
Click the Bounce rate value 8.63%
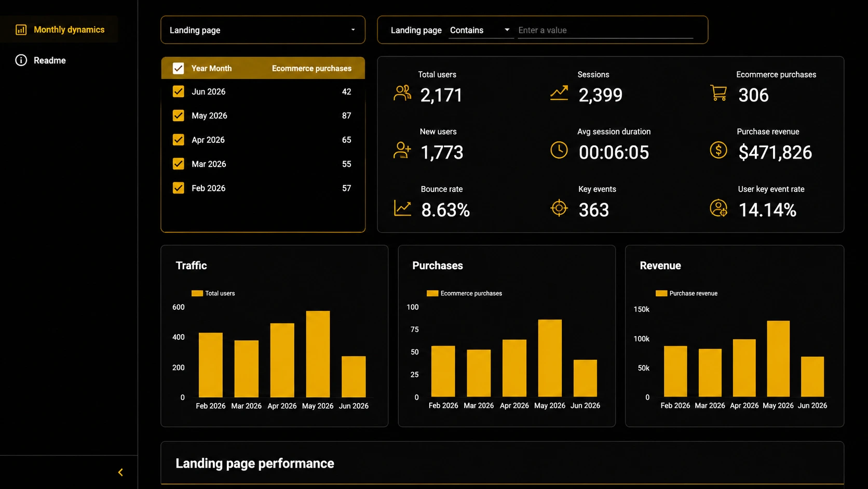445,210
